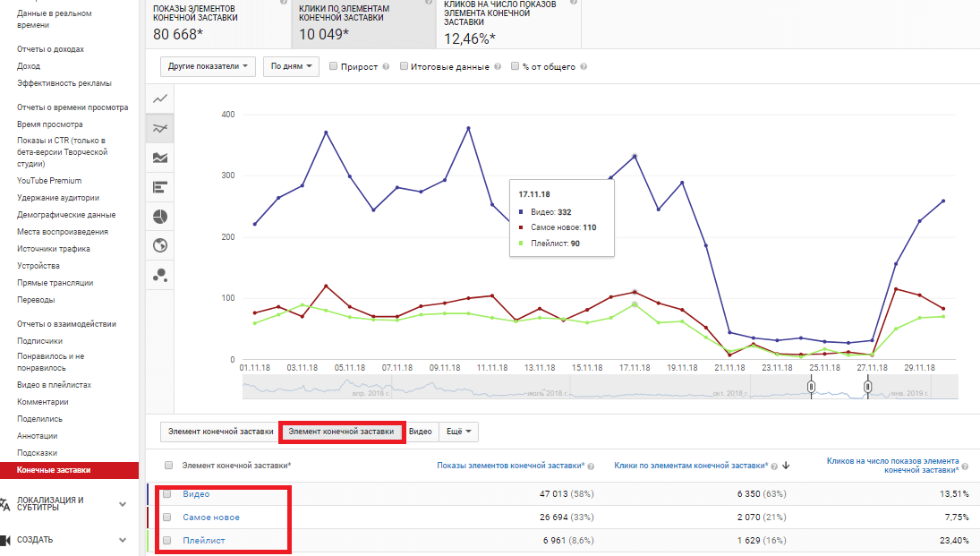Click the right handle of timeline range slider
This screenshot has height=556, width=980.
pos(867,388)
